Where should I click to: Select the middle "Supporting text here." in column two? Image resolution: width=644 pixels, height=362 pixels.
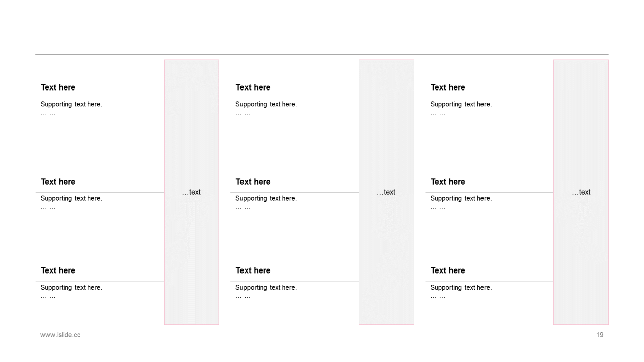(266, 198)
